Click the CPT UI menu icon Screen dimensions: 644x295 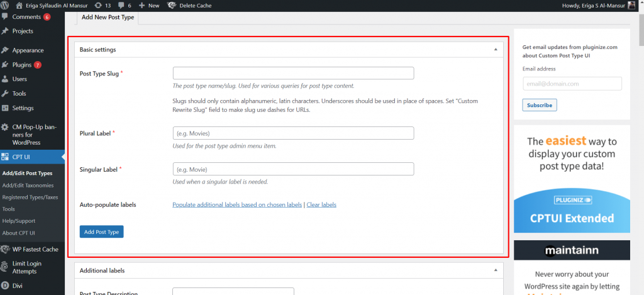pyautogui.click(x=5, y=157)
